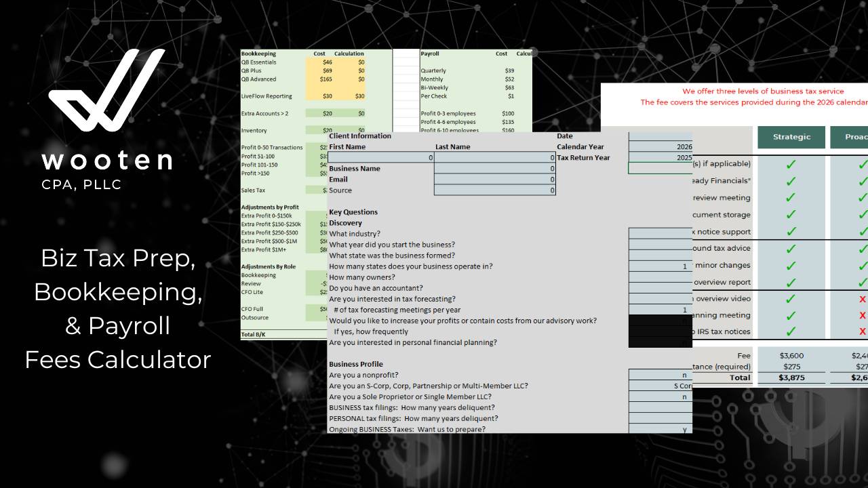Select the Business Name value cell
The image size is (868, 488).
pos(495,168)
